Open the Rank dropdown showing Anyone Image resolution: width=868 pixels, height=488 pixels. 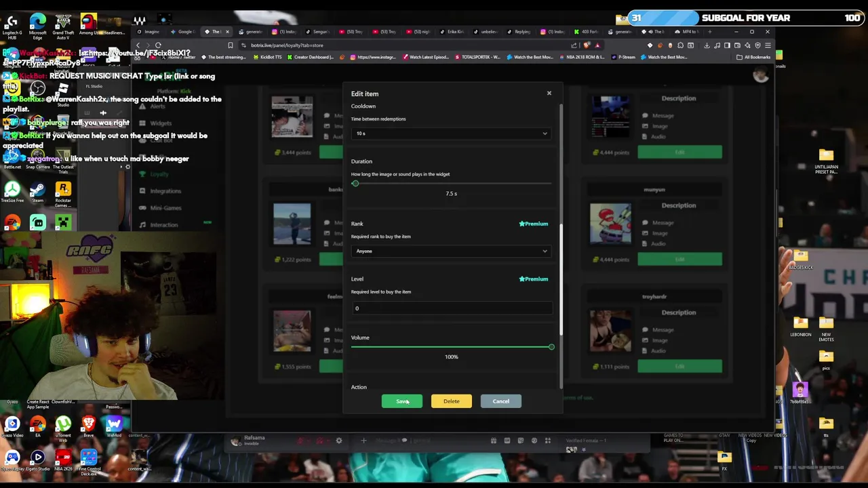tap(452, 251)
